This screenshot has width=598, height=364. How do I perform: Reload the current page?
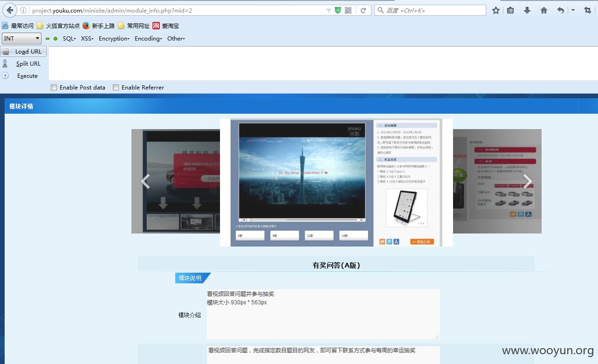[x=363, y=10]
